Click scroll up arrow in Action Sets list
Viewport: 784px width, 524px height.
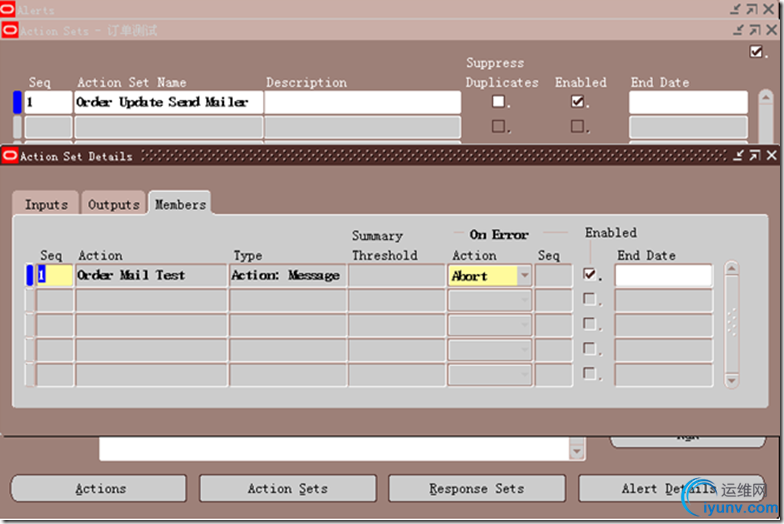766,96
